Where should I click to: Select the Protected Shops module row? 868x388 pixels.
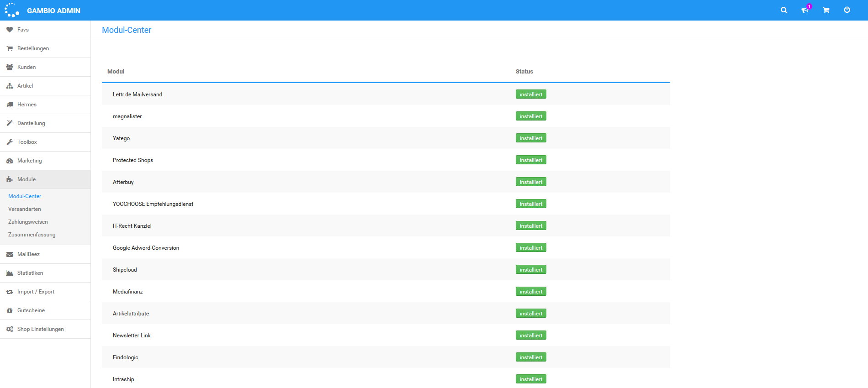133,160
